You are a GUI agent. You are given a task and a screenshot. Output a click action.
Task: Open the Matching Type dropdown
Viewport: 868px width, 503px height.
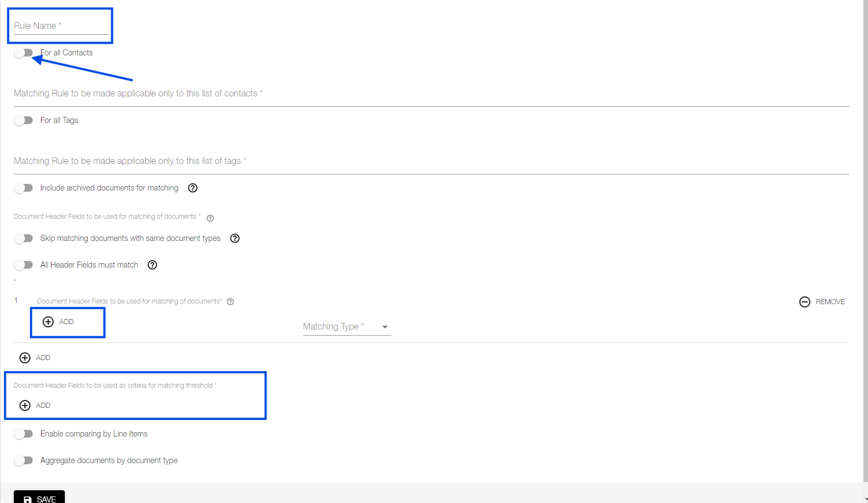[347, 327]
